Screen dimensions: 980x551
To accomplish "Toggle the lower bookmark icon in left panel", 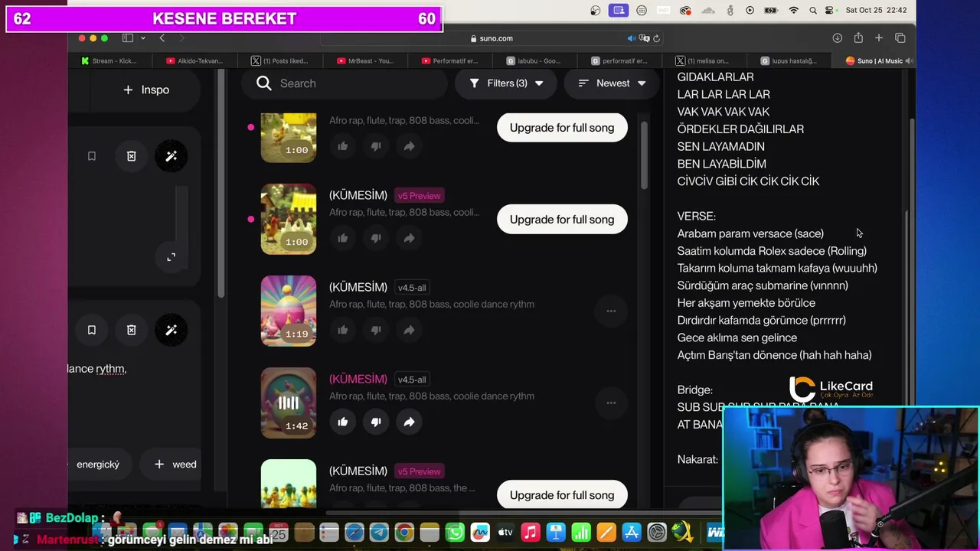I will click(x=91, y=330).
